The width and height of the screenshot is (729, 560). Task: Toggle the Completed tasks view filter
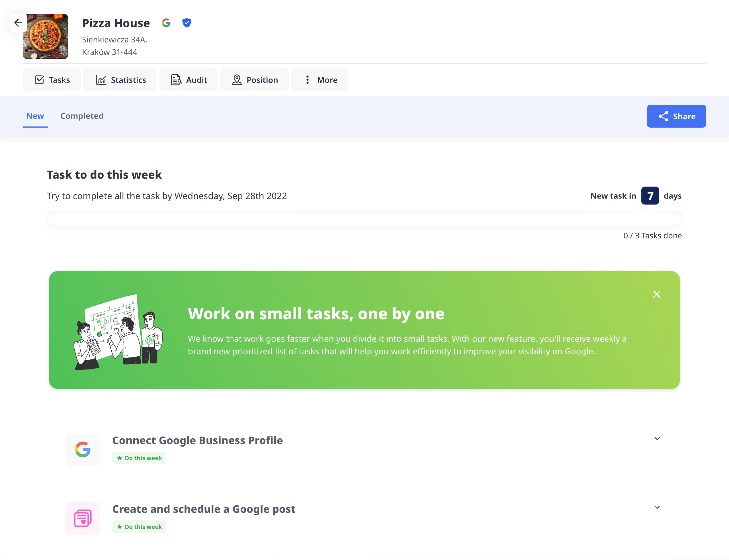point(81,116)
